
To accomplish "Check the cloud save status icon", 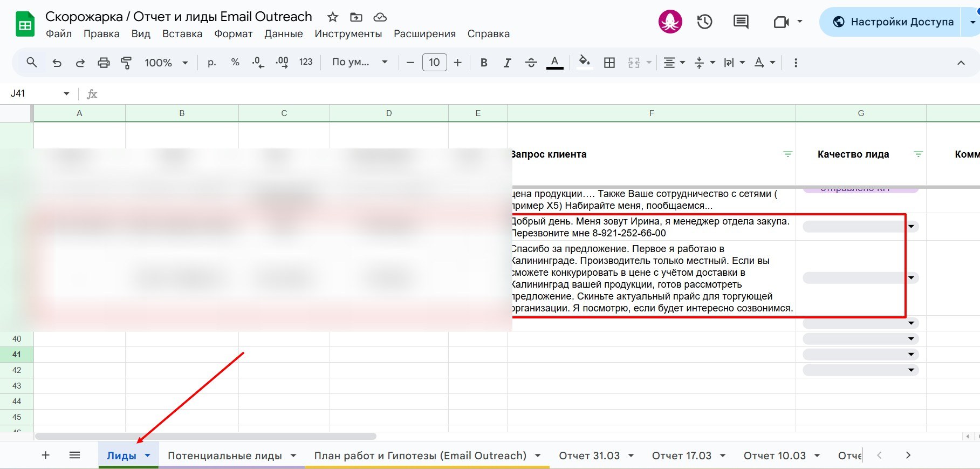I will 380,17.
